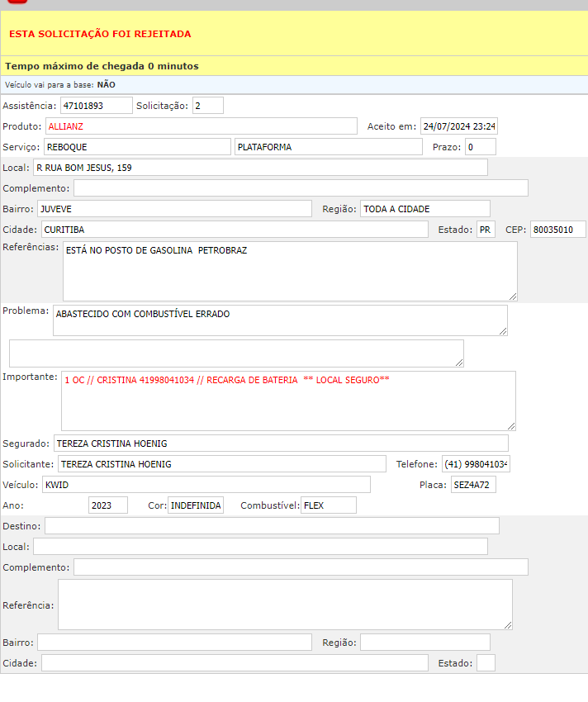Screen dimensions: 588x702
Task: Focus the Segurado name field
Action: point(281,443)
